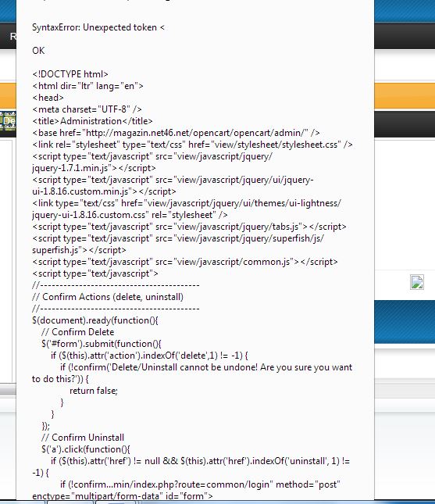
Task: Select the partially hidden 'R' menu item
Action: [x=12, y=36]
